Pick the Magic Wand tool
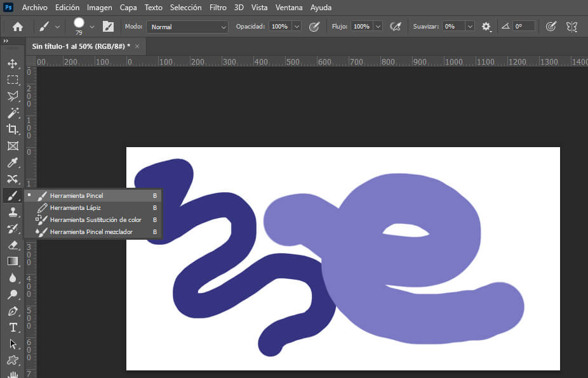Screen dimensions: 588x378 click(12, 113)
